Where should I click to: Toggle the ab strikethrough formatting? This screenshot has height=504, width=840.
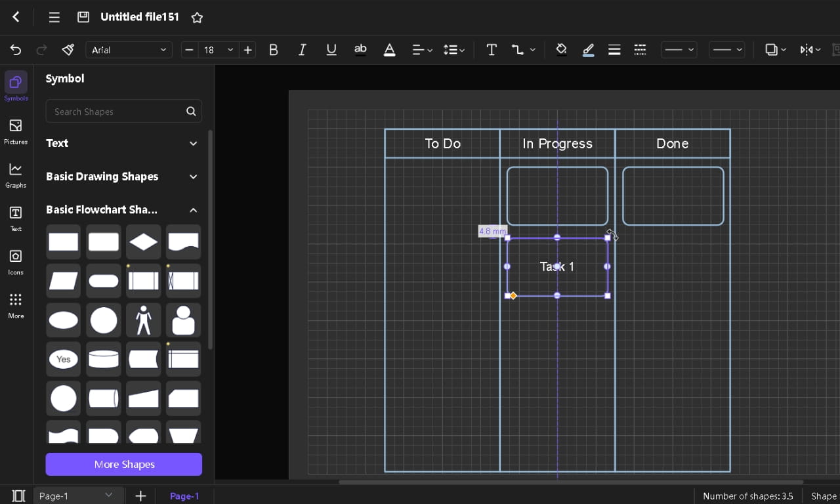click(x=360, y=50)
